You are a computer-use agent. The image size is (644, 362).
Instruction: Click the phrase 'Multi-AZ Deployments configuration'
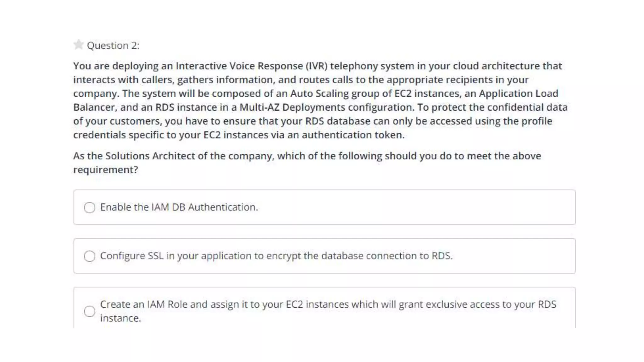[x=326, y=107]
